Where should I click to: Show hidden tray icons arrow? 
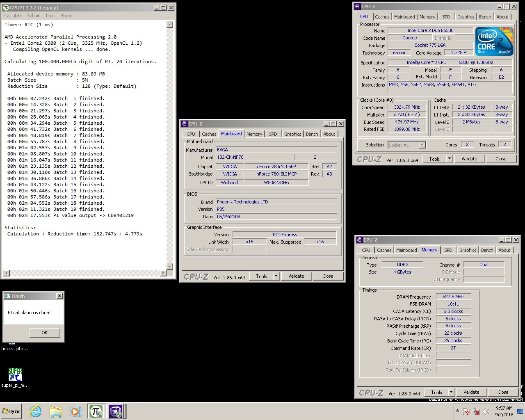[457, 411]
